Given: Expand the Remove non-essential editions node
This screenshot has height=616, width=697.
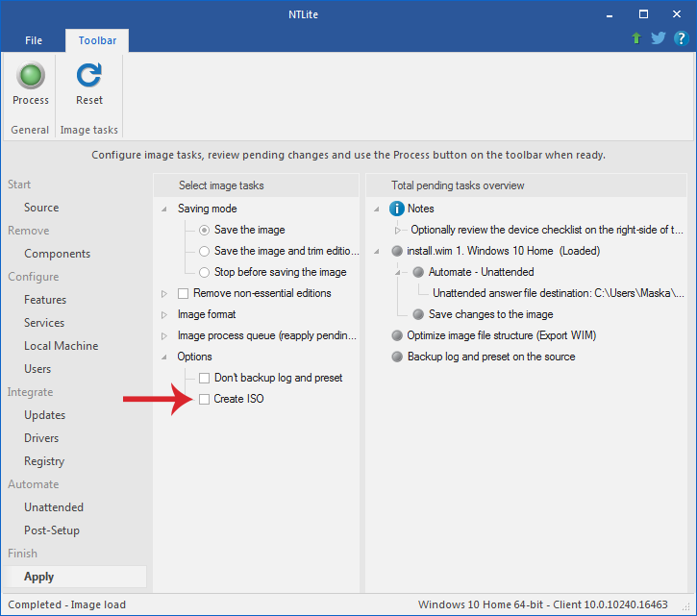Looking at the screenshot, I should click(x=164, y=294).
